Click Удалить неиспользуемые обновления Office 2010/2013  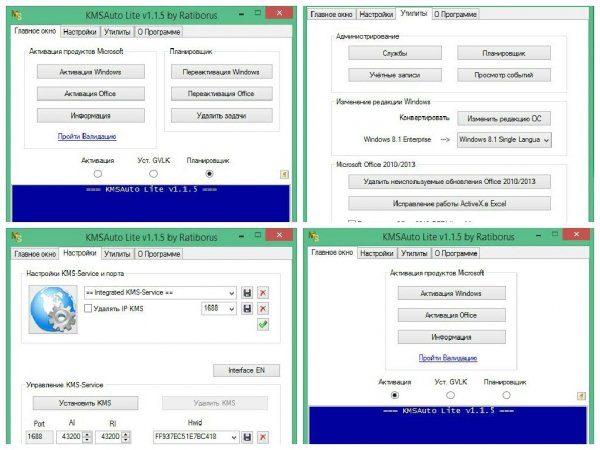coord(449,181)
